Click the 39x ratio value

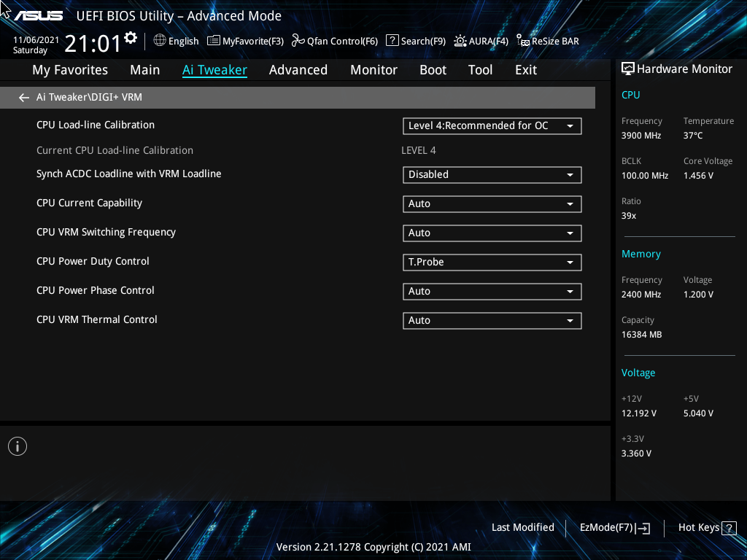[628, 216]
